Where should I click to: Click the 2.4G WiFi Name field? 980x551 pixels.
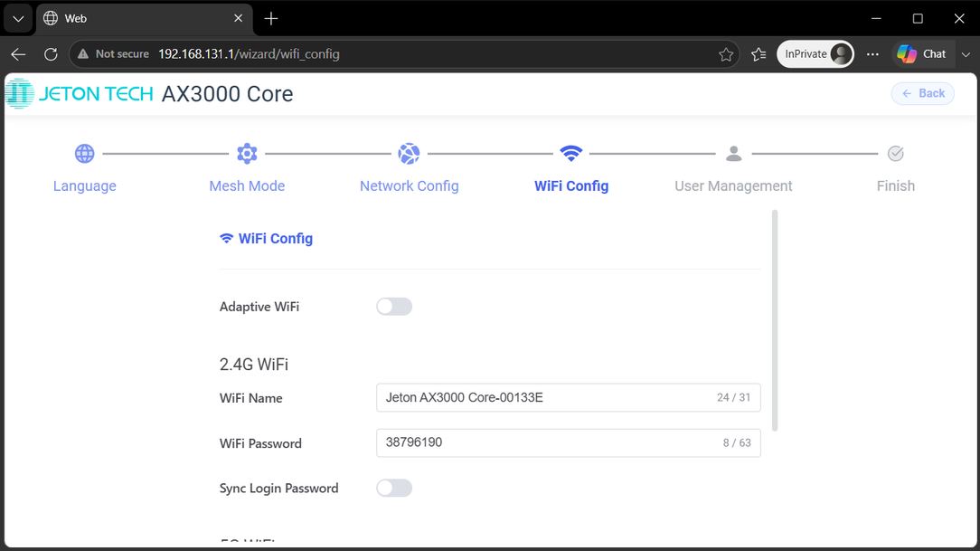(568, 398)
